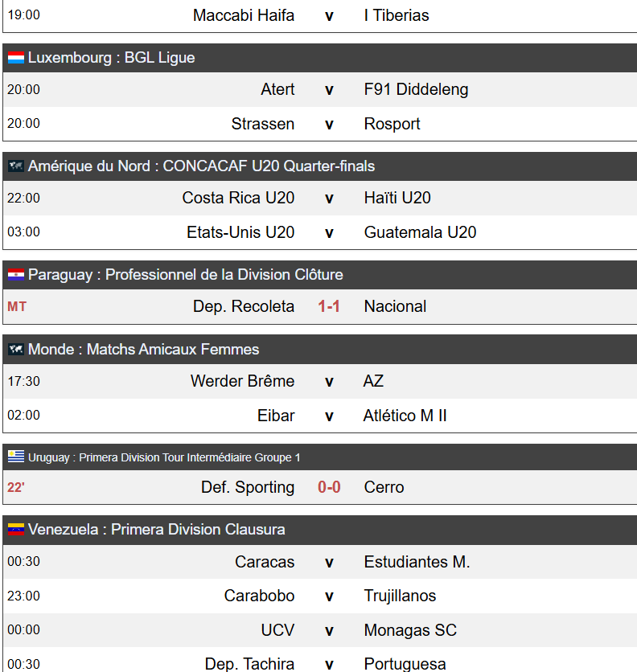Viewport: 637px width, 672px height.
Task: Click the world map icon beside Amérique du Nord
Action: point(16,166)
